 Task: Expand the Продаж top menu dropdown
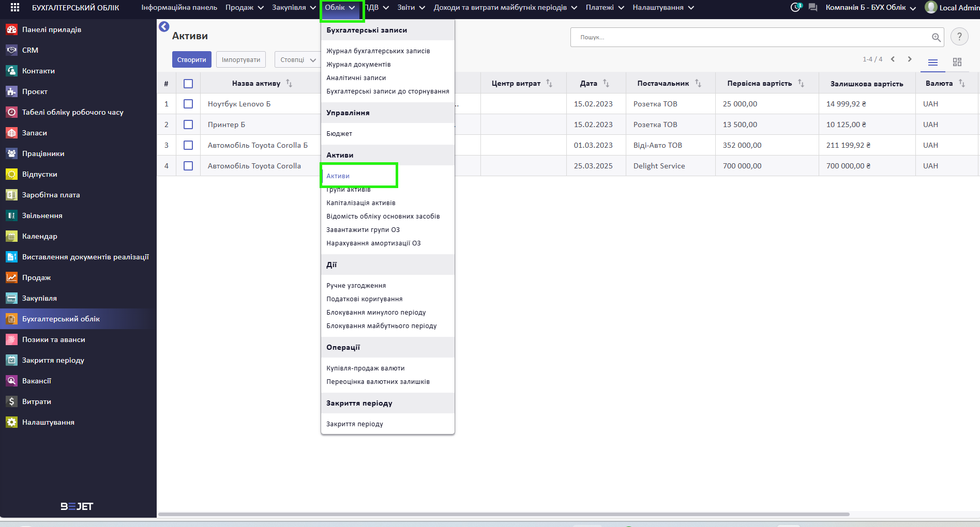point(245,8)
